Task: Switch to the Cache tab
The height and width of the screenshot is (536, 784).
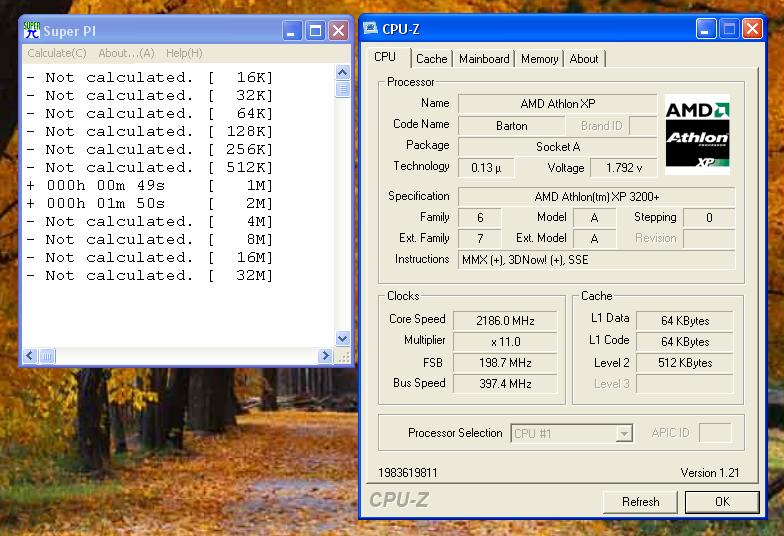Action: point(431,59)
